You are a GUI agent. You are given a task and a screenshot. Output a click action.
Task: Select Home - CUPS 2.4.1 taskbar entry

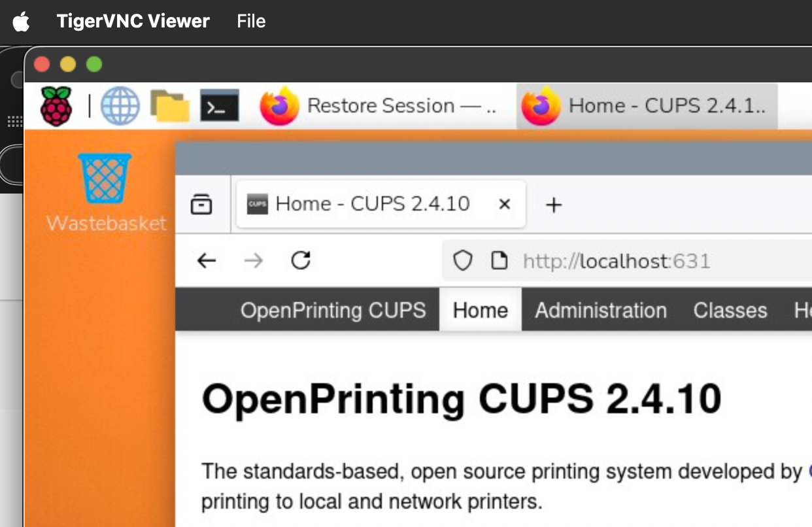[647, 106]
